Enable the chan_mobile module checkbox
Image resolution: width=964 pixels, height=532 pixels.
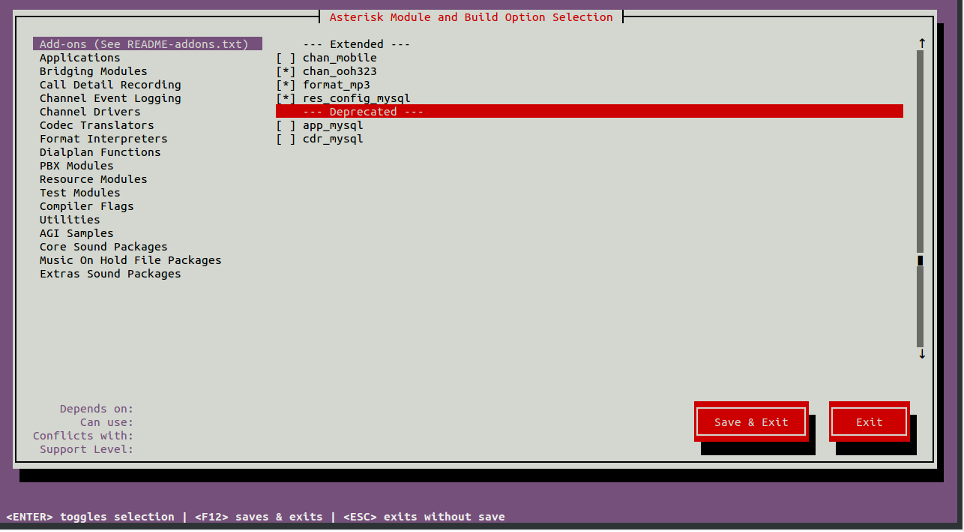click(286, 58)
